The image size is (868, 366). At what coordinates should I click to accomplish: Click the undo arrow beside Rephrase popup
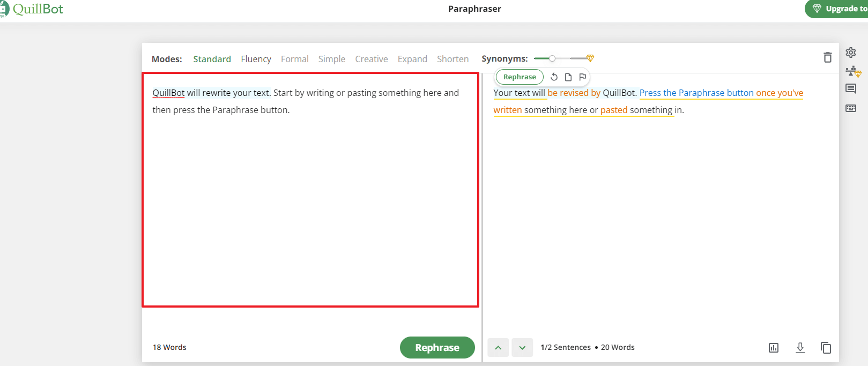coord(554,77)
